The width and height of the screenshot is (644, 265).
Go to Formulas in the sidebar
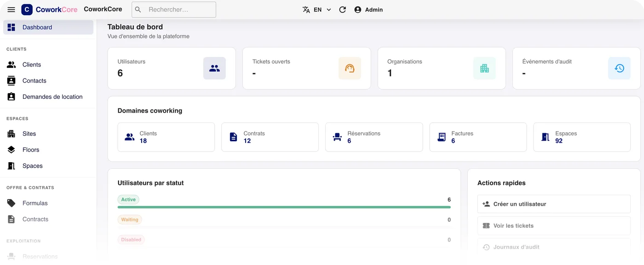coord(48,203)
